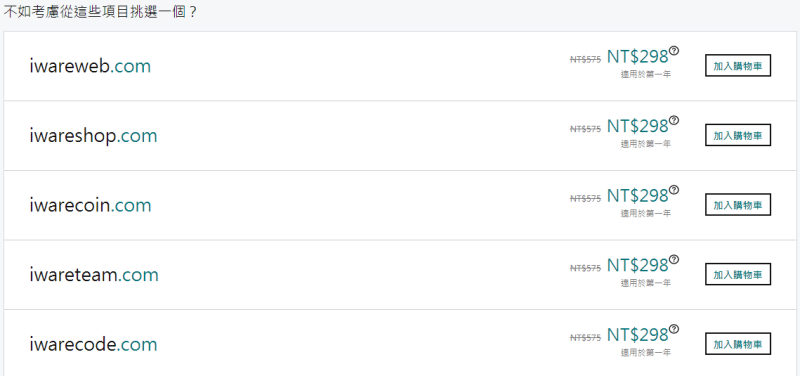Select the iwarecoin.com domain name

click(x=90, y=205)
